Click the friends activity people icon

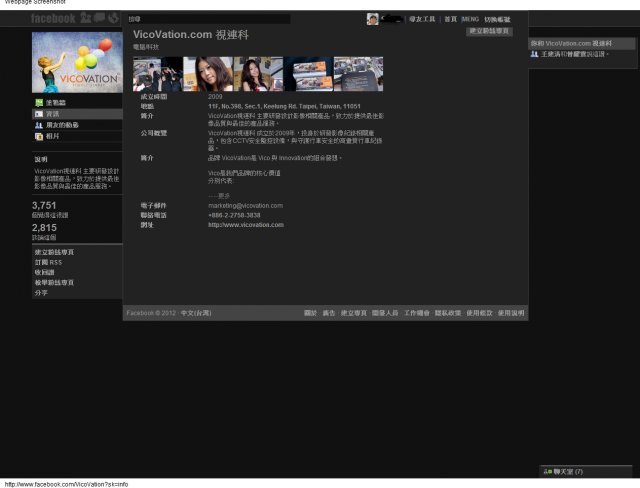[39, 125]
